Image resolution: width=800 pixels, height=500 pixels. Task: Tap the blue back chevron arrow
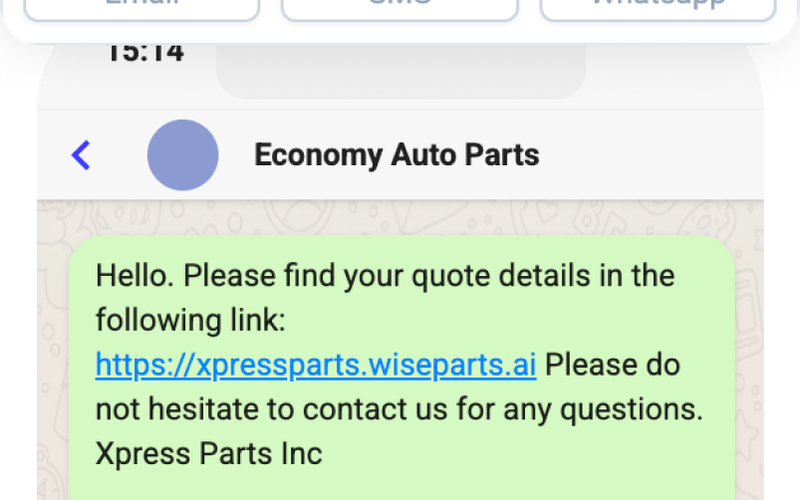pyautogui.click(x=81, y=155)
